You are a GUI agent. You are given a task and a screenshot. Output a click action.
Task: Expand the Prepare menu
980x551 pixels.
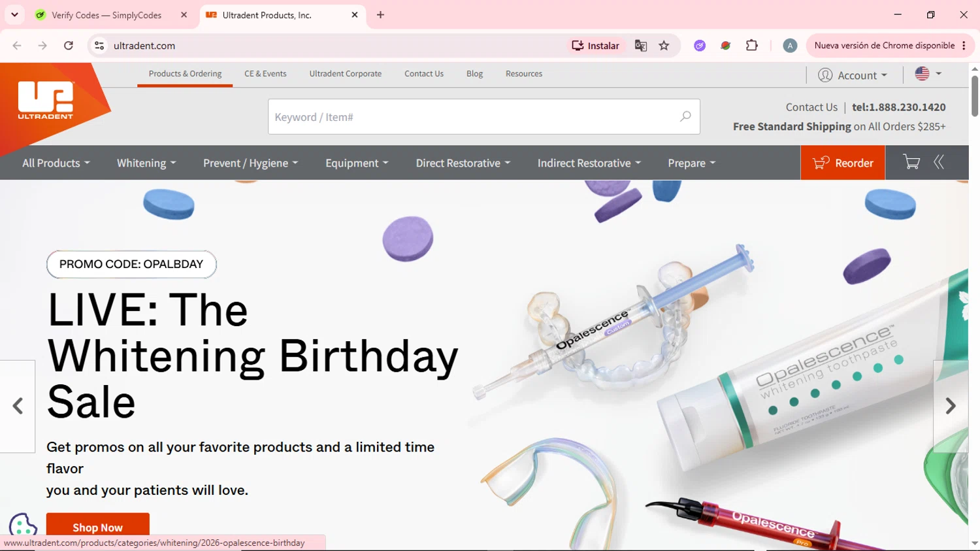pyautogui.click(x=692, y=163)
